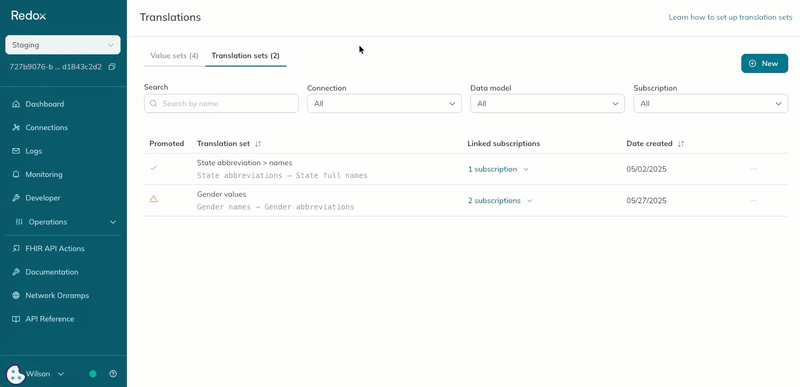Image resolution: width=800 pixels, height=387 pixels.
Task: Click the warning triangle for Gender values
Action: pos(154,199)
